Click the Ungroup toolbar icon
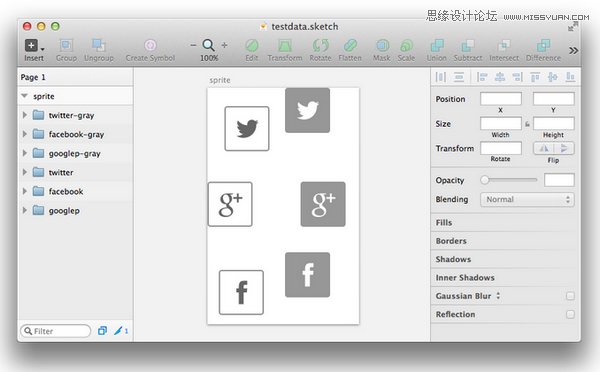600x372 pixels. (x=99, y=46)
